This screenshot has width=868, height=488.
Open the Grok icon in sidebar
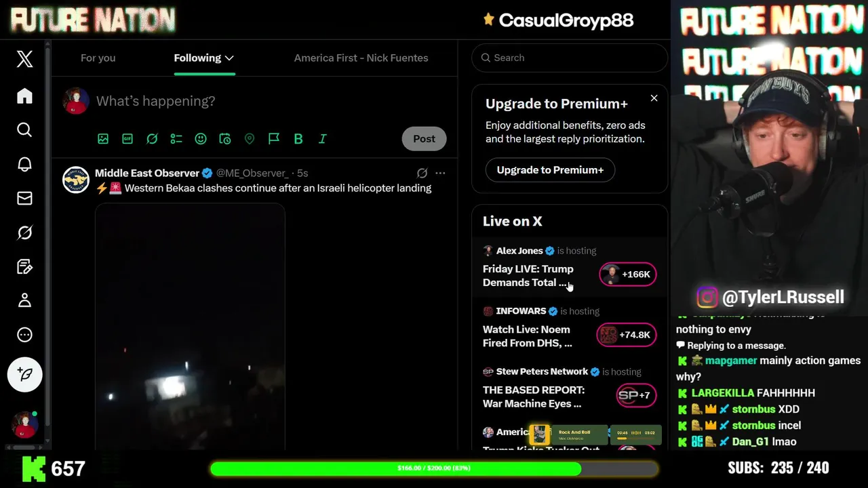coord(24,232)
